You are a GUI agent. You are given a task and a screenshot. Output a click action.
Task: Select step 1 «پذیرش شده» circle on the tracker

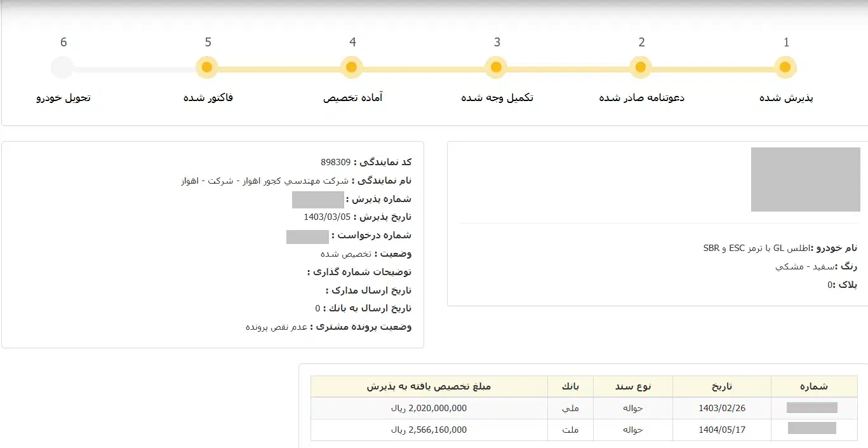785,67
